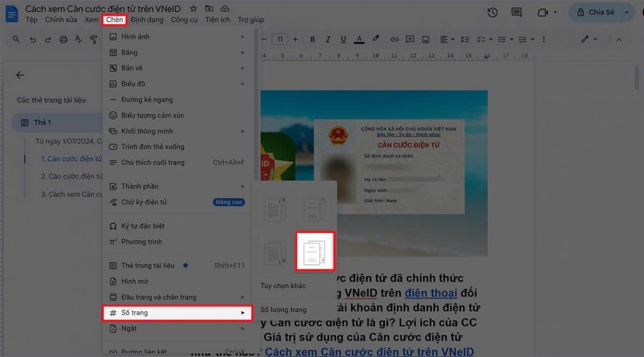Show more toolbar options
The image size is (644, 357).
[x=544, y=39]
